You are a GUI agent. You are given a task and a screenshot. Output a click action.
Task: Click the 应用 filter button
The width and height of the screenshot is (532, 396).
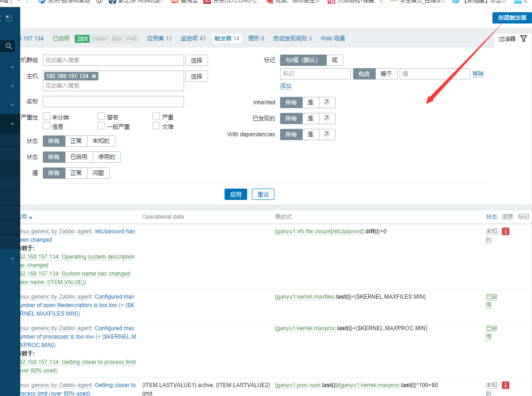coord(236,195)
